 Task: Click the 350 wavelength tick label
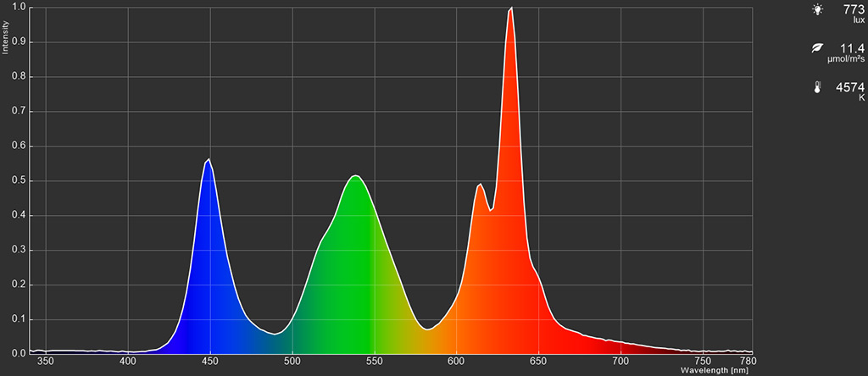[46, 361]
